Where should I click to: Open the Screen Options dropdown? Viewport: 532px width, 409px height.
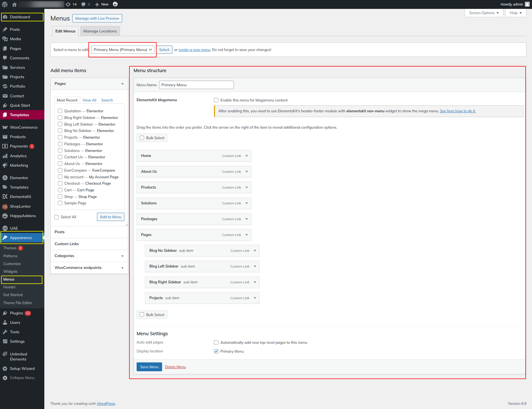484,13
